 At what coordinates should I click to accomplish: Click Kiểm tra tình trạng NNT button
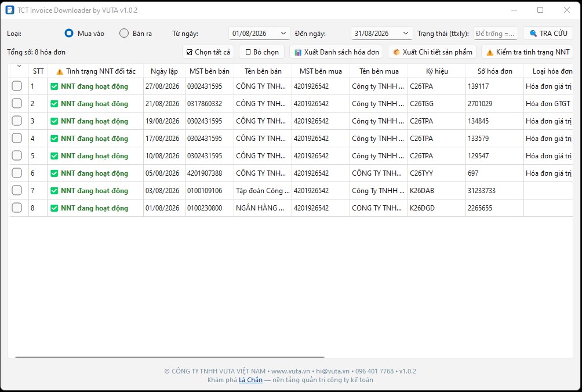click(527, 52)
